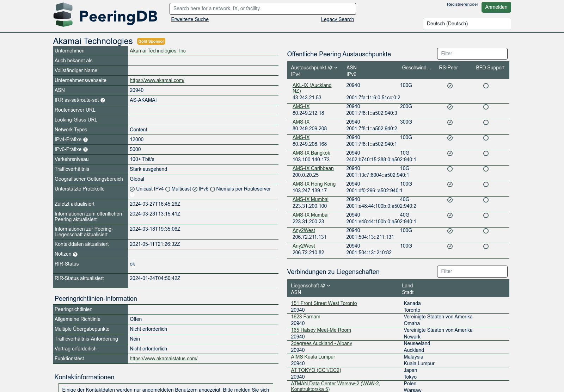
Task: Sort exchanges by Geschwindigkeit column header
Action: [x=416, y=68]
